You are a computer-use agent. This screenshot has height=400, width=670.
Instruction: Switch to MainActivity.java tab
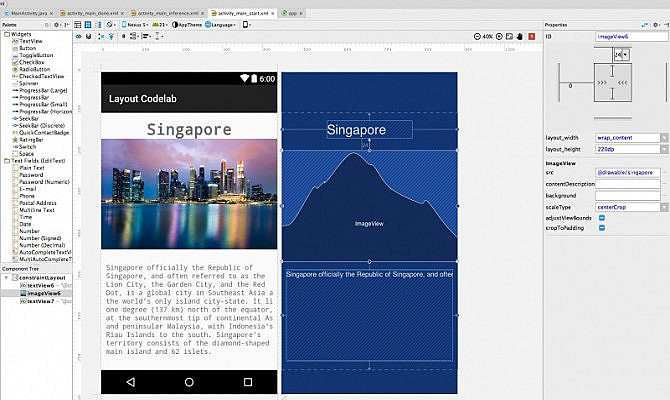[29, 13]
